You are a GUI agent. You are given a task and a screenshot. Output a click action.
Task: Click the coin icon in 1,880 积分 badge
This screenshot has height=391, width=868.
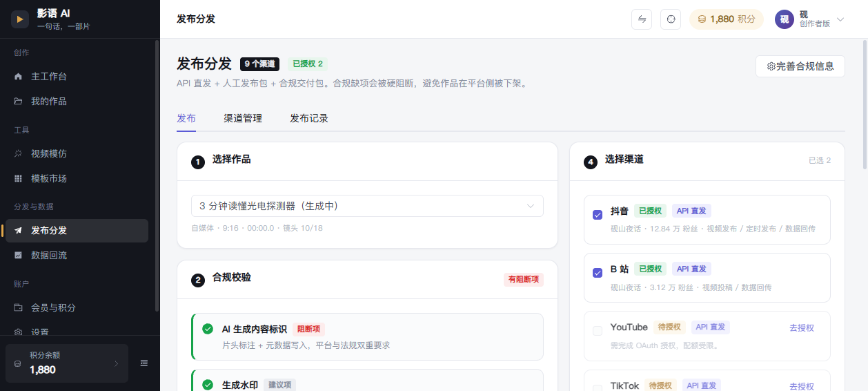pyautogui.click(x=702, y=19)
